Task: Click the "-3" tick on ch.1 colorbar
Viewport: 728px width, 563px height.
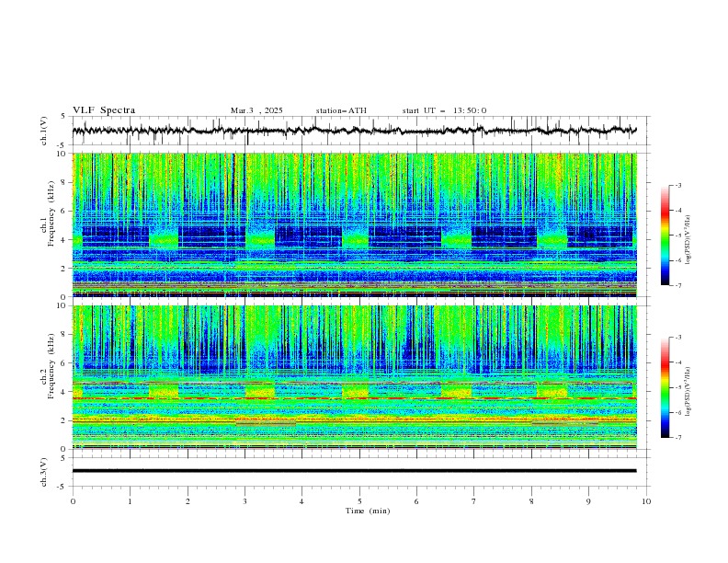Action: click(677, 185)
